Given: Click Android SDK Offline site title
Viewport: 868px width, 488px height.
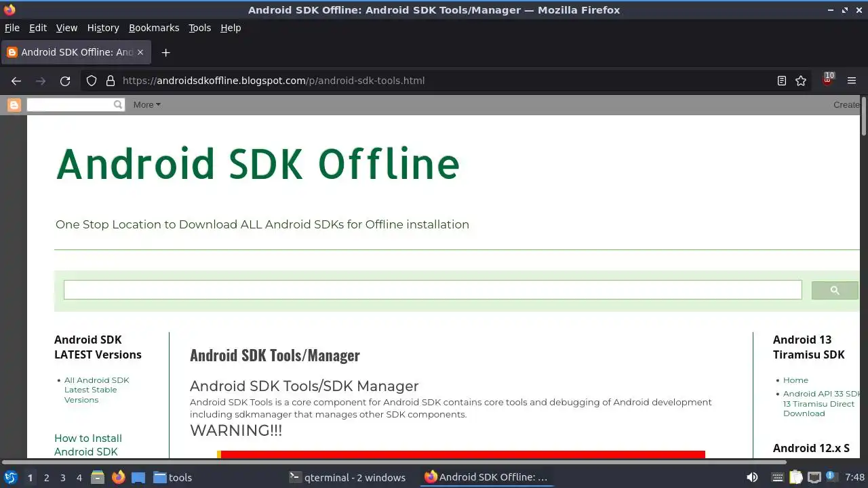Looking at the screenshot, I should coord(258,164).
